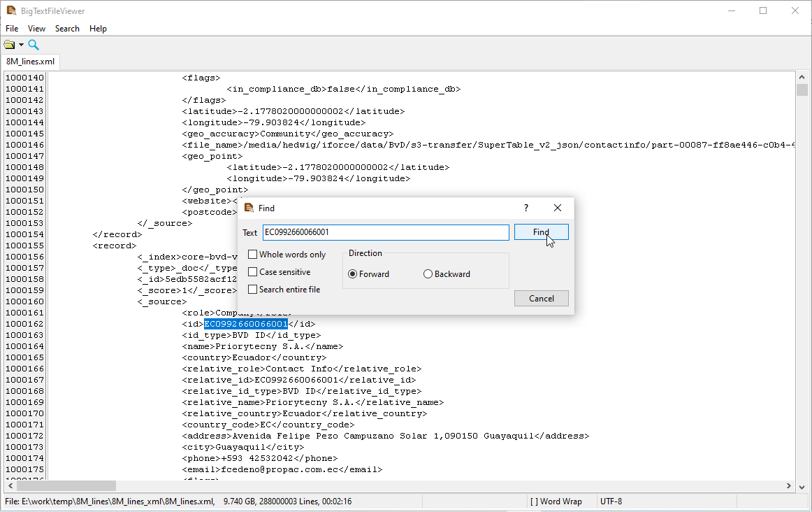Click the BigTextFileViewer app icon in title bar

(11, 10)
